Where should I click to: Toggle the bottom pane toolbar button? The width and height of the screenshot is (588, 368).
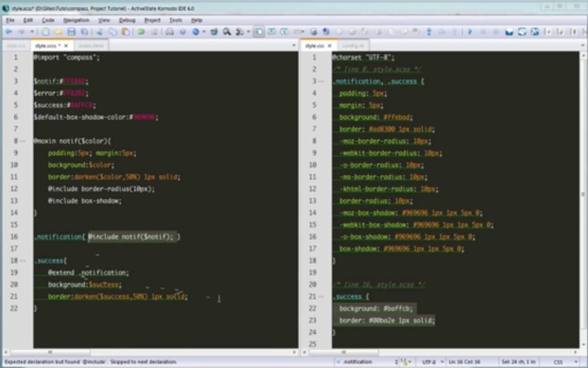click(272, 32)
